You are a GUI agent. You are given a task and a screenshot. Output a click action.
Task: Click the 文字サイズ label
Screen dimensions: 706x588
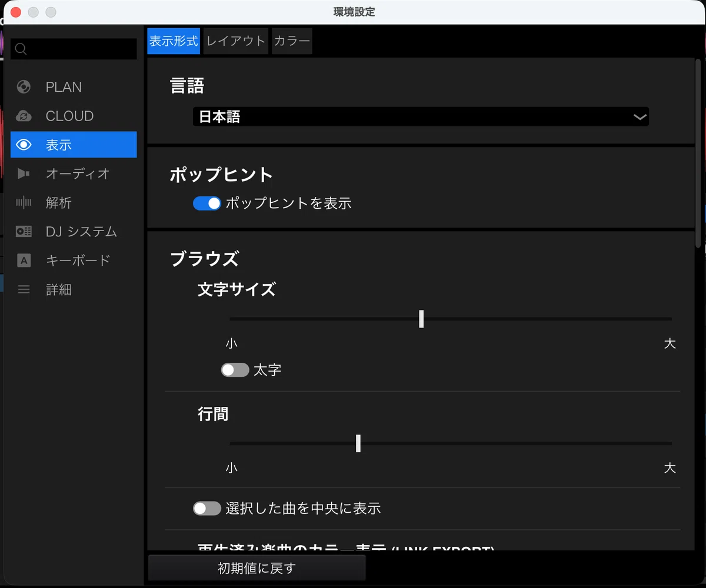[x=237, y=290]
